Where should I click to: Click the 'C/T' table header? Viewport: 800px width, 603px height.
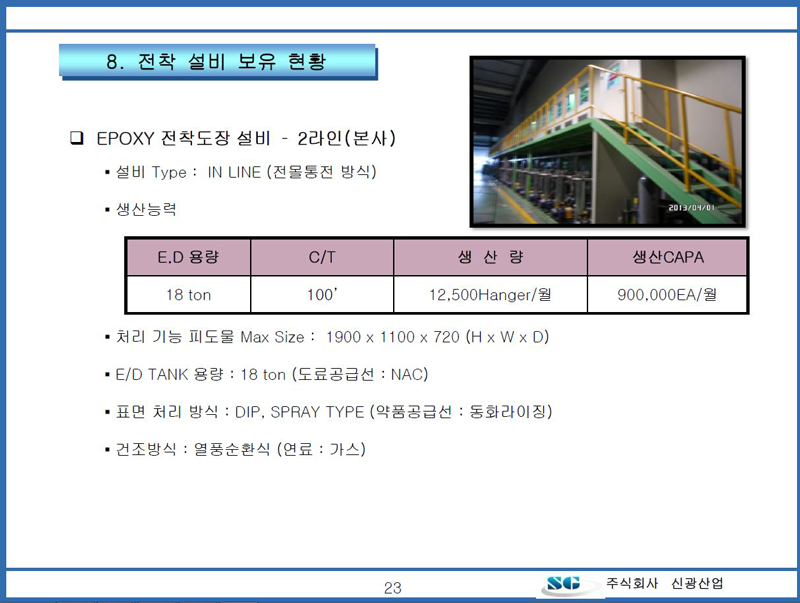click(x=322, y=257)
